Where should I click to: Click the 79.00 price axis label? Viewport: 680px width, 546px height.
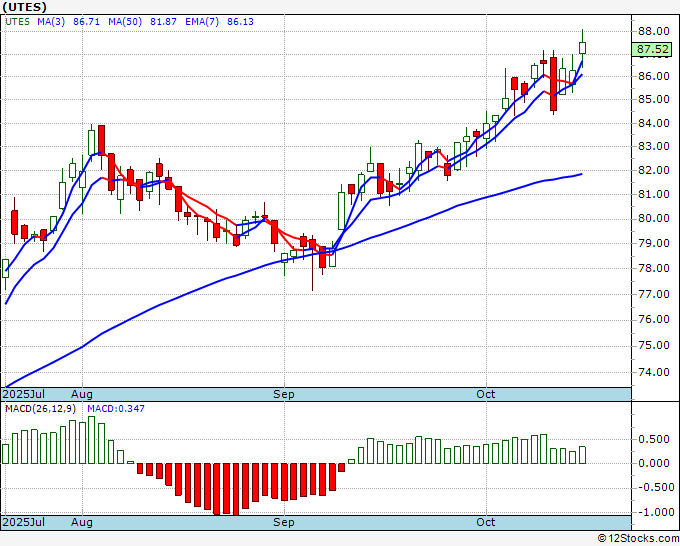click(654, 243)
